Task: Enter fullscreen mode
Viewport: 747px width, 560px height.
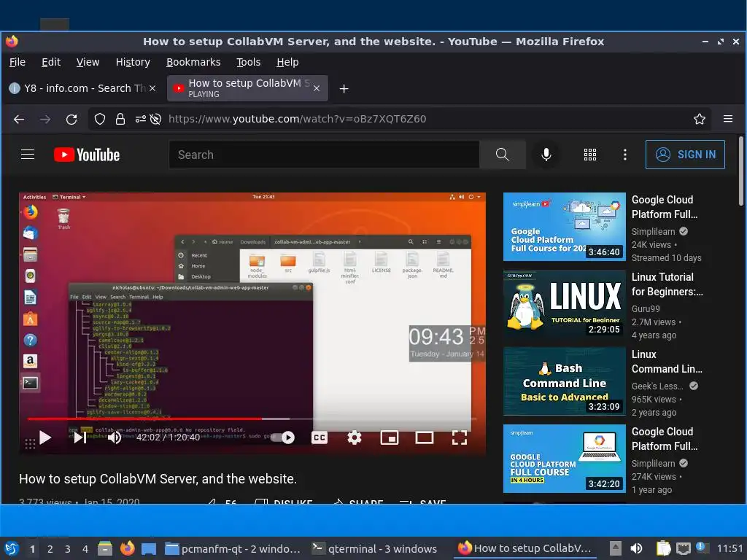Action: [x=460, y=437]
